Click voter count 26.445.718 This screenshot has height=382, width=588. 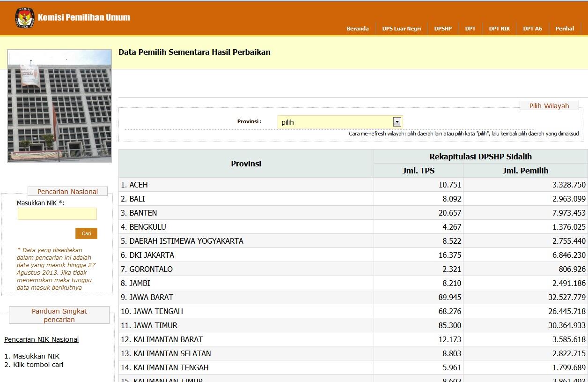click(567, 311)
